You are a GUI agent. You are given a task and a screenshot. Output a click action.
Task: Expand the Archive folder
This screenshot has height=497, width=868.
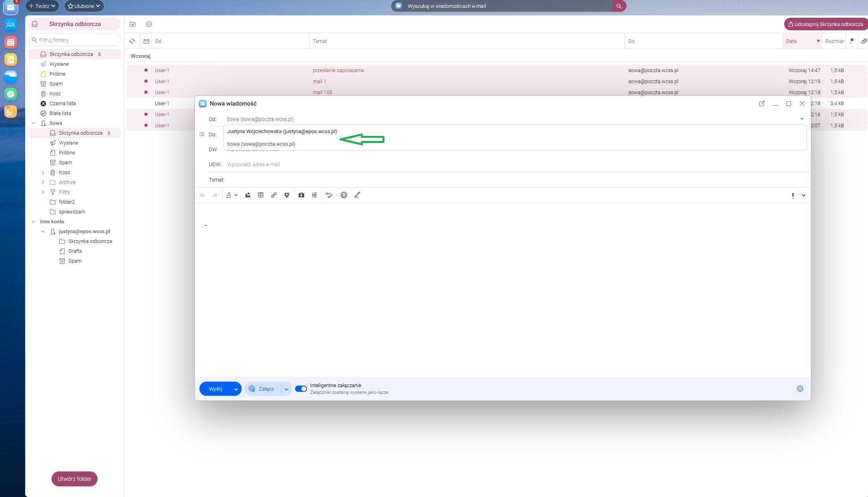tap(43, 182)
